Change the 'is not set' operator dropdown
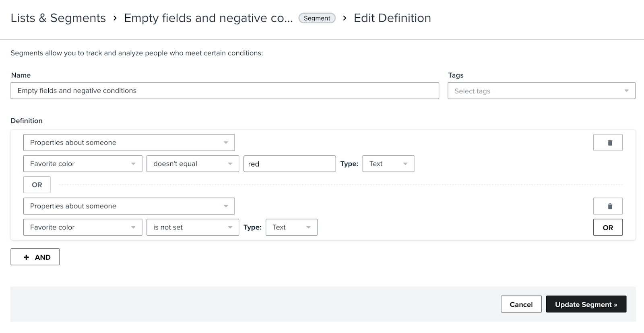 [193, 227]
